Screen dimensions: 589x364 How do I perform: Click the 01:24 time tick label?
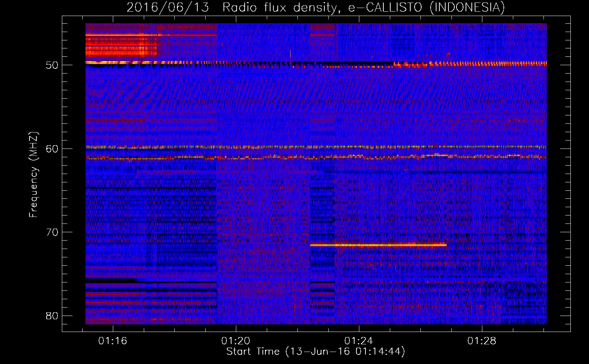point(359,341)
